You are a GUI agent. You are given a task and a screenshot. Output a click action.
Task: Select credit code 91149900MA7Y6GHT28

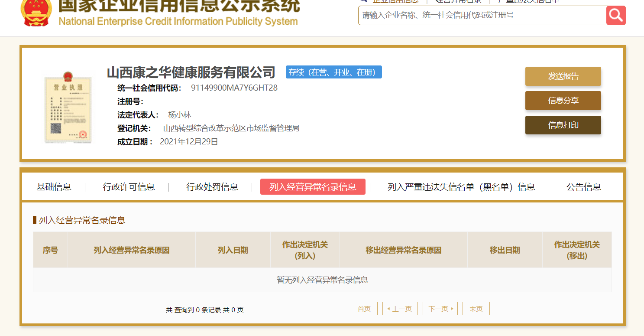coord(234,88)
